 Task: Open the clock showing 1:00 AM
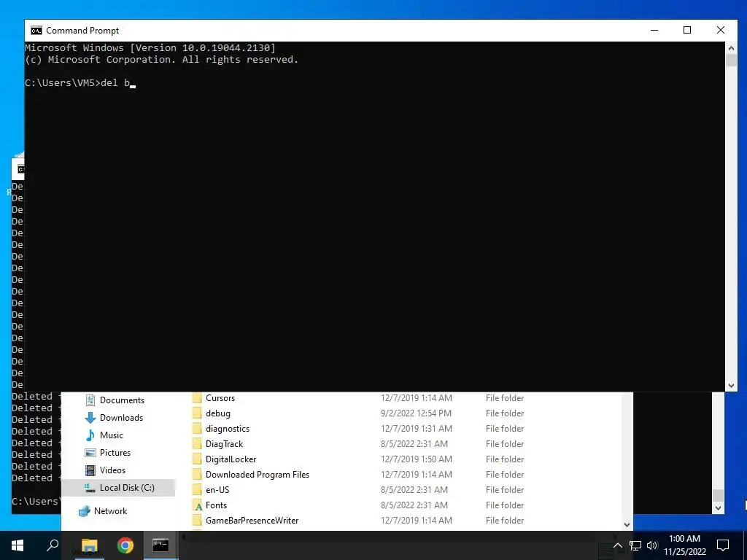pos(685,545)
